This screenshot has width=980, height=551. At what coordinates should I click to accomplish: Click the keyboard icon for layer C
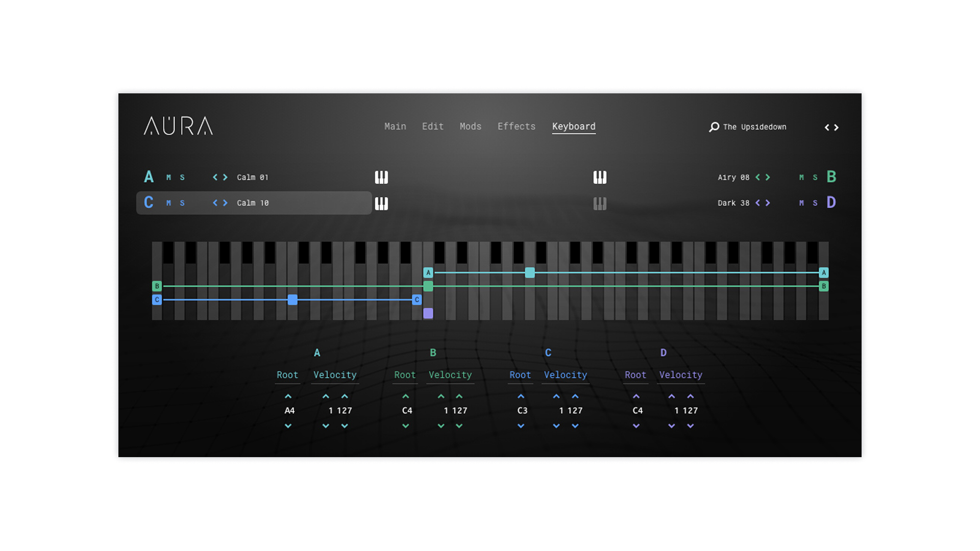381,203
